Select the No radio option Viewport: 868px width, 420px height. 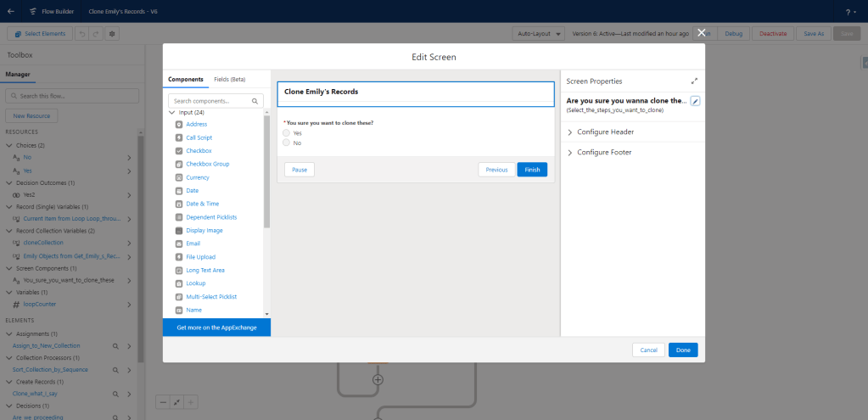pos(287,143)
